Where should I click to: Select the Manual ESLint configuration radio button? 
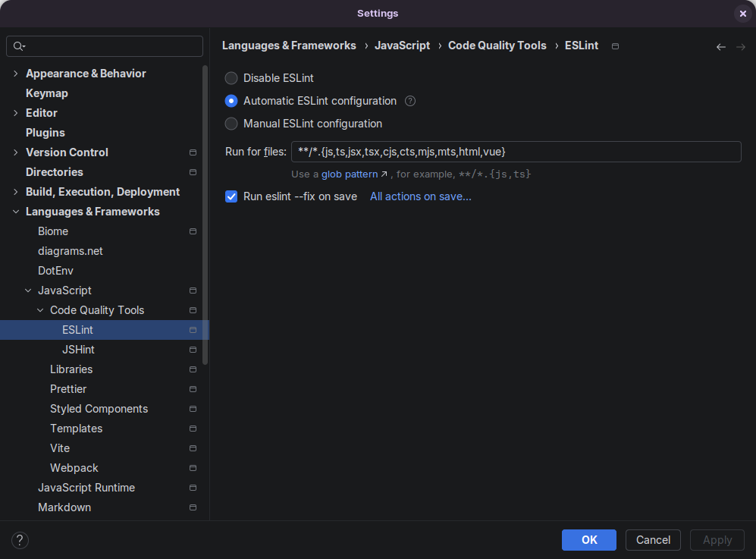231,124
